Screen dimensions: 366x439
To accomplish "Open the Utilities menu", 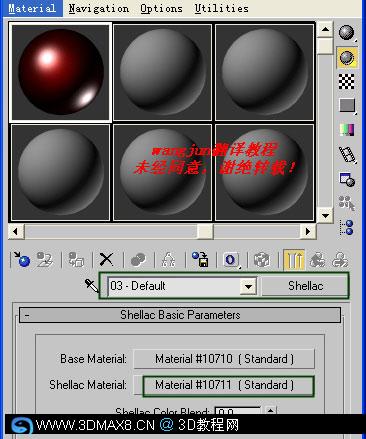I will [222, 8].
